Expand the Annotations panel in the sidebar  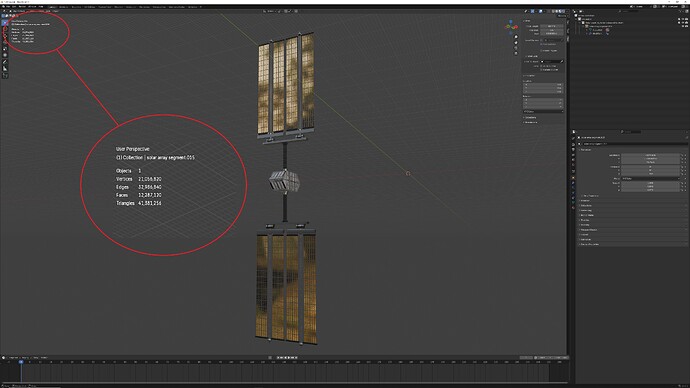[x=530, y=122]
